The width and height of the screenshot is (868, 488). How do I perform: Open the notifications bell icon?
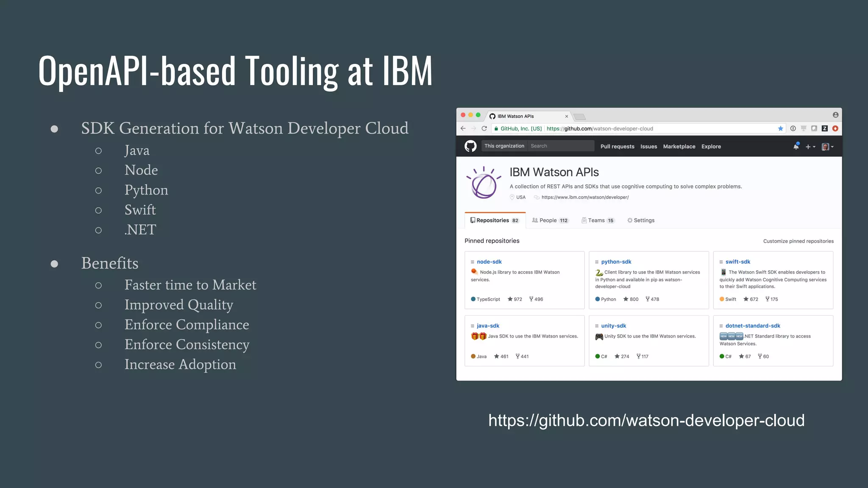796,146
